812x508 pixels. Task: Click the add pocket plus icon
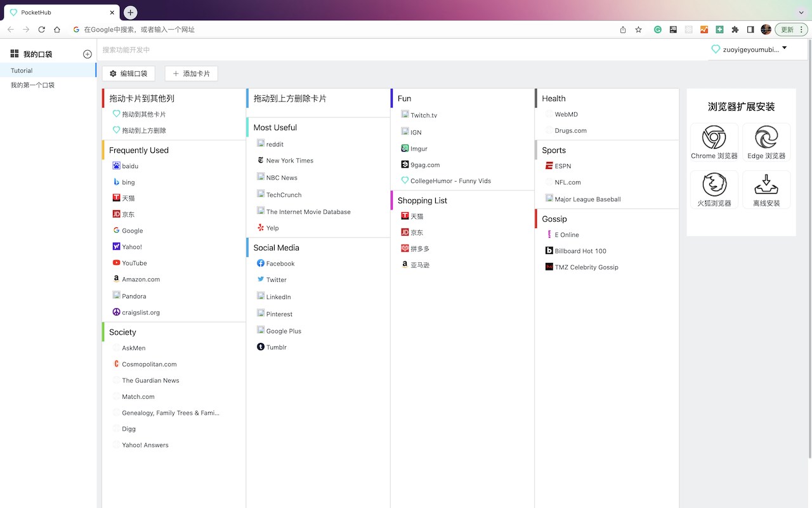coord(88,54)
